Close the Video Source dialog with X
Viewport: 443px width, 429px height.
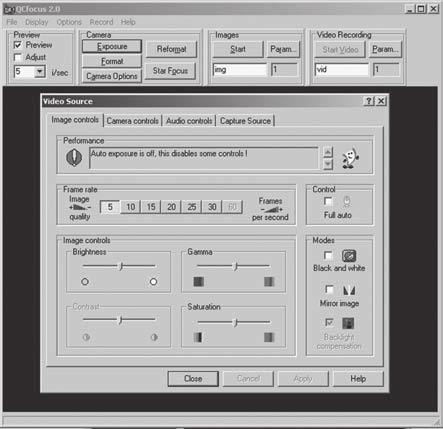(381, 101)
